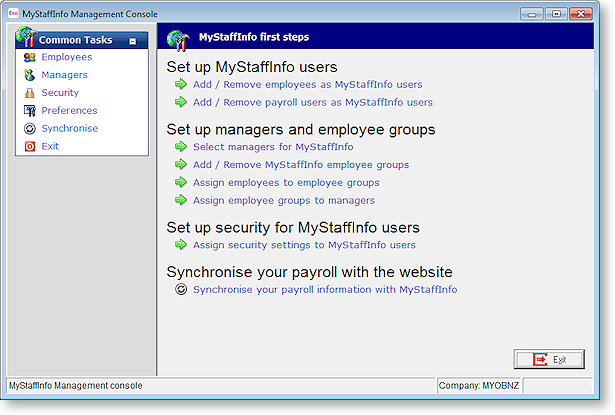Assign employees to employee groups
Viewport: 615px width, 415px height.
[x=286, y=182]
